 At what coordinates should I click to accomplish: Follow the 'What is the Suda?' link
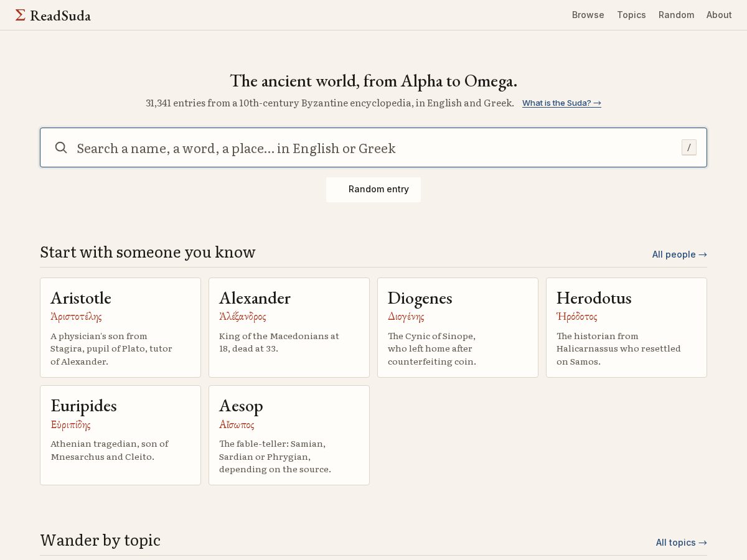[561, 103]
